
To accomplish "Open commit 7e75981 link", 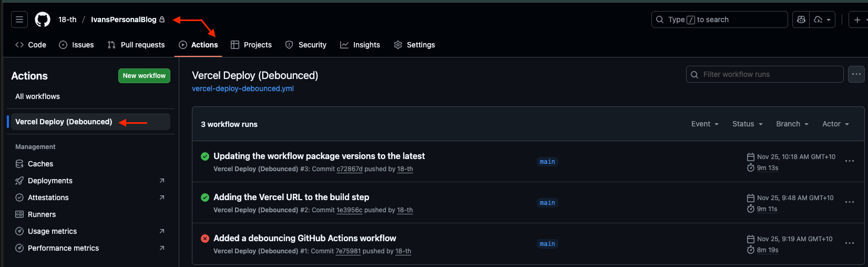I will click(348, 251).
